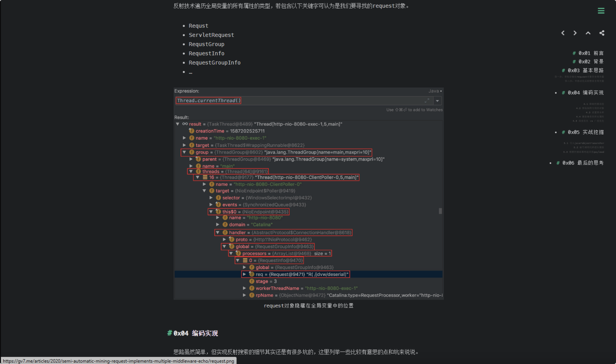Screen dimensions: 616x364
Task: Collapse the handler ConnectionHandler@8618 node
Action: click(x=217, y=232)
